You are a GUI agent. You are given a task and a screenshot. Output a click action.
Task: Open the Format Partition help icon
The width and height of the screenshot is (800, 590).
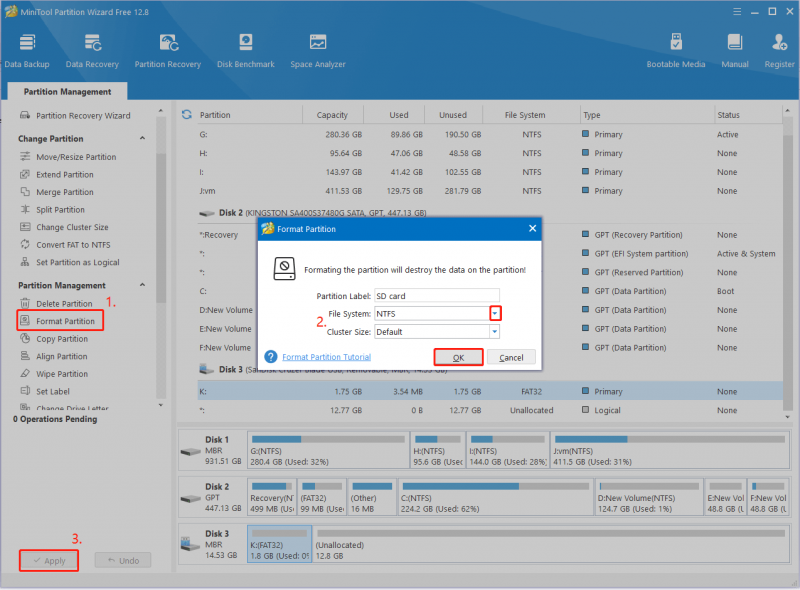[271, 357]
